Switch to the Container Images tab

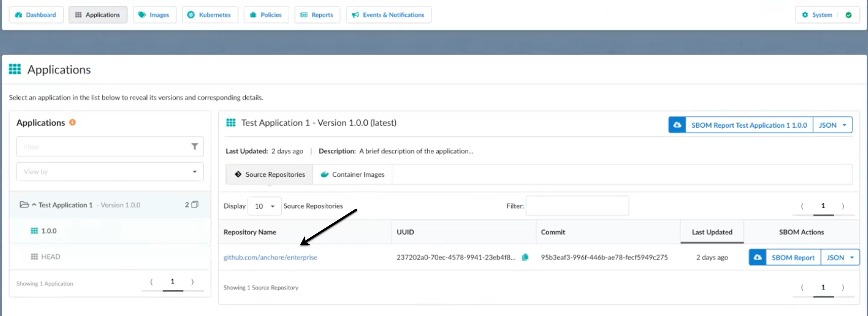[x=352, y=174]
